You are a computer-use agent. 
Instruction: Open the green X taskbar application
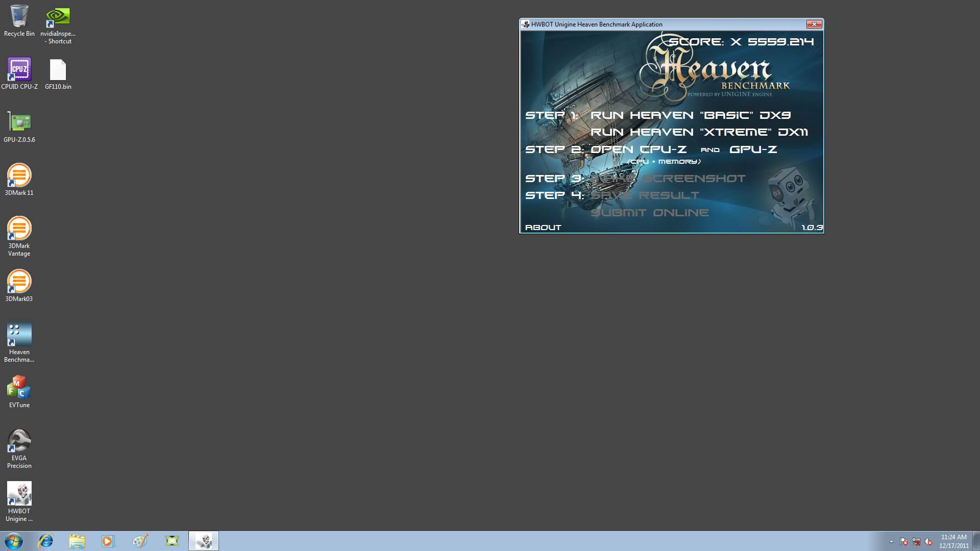[172, 541]
